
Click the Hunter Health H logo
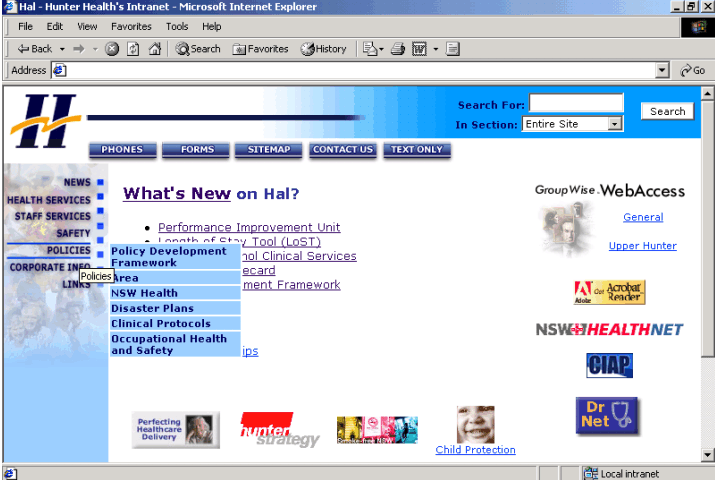tap(45, 121)
